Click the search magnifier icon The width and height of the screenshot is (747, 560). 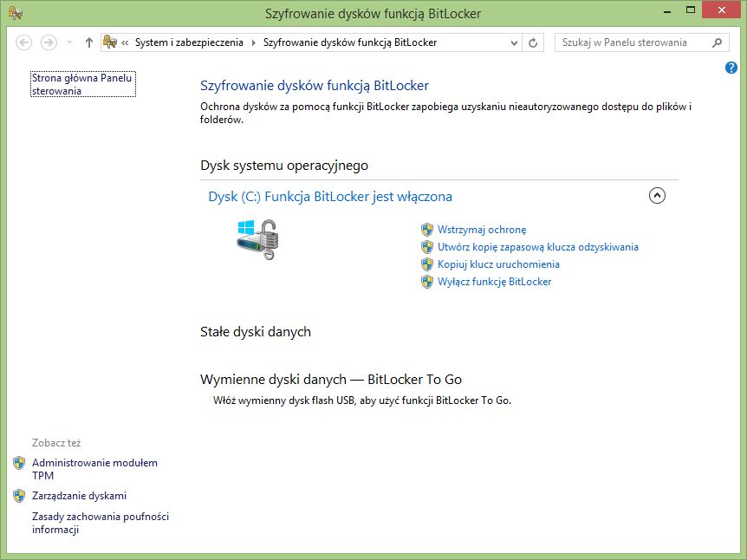coord(716,42)
